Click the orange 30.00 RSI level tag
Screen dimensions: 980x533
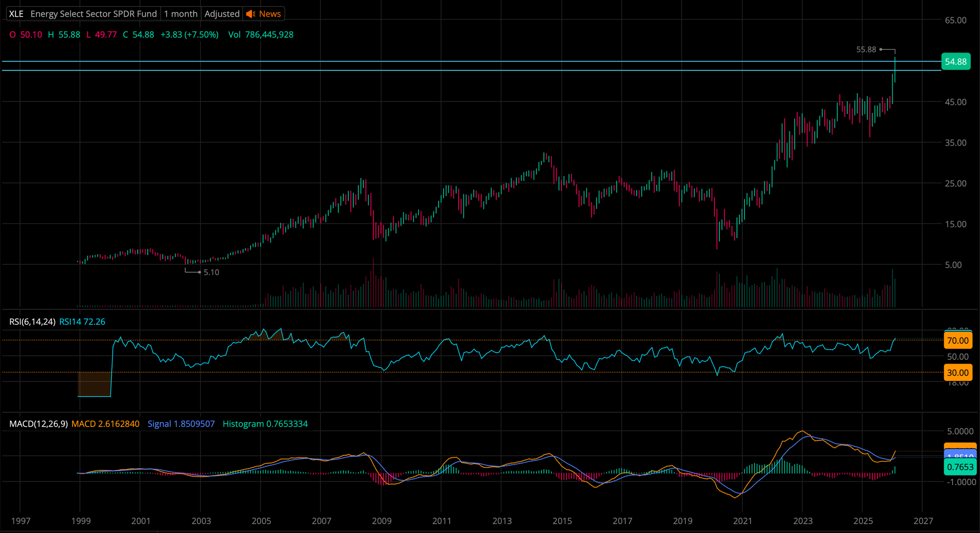957,373
